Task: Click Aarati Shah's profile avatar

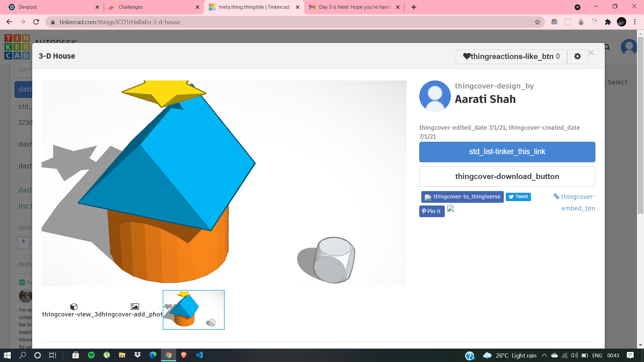Action: click(x=435, y=96)
